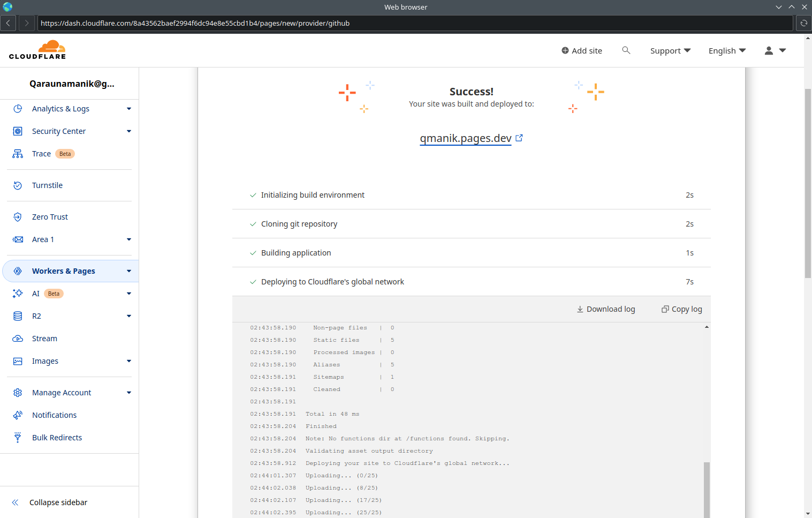
Task: Click the Turnstile sidebar icon
Action: [18, 185]
